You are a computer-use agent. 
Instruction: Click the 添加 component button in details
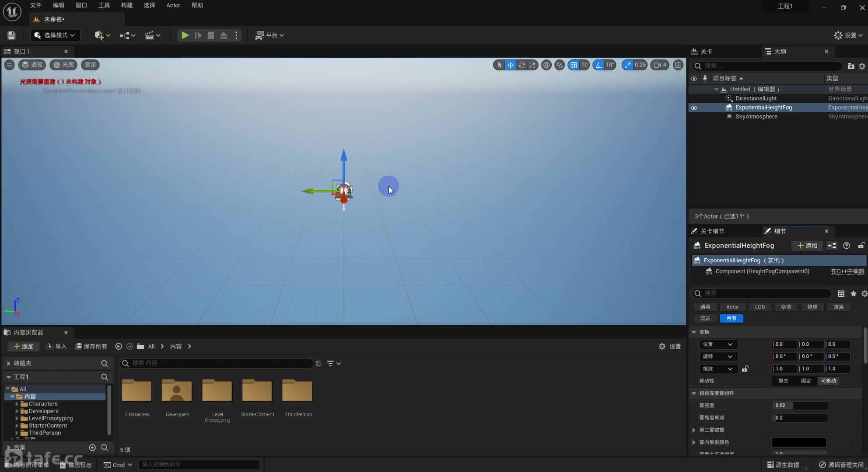(x=807, y=246)
